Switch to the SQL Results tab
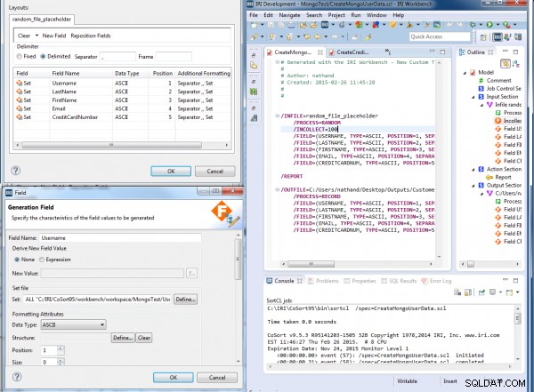 [399, 281]
